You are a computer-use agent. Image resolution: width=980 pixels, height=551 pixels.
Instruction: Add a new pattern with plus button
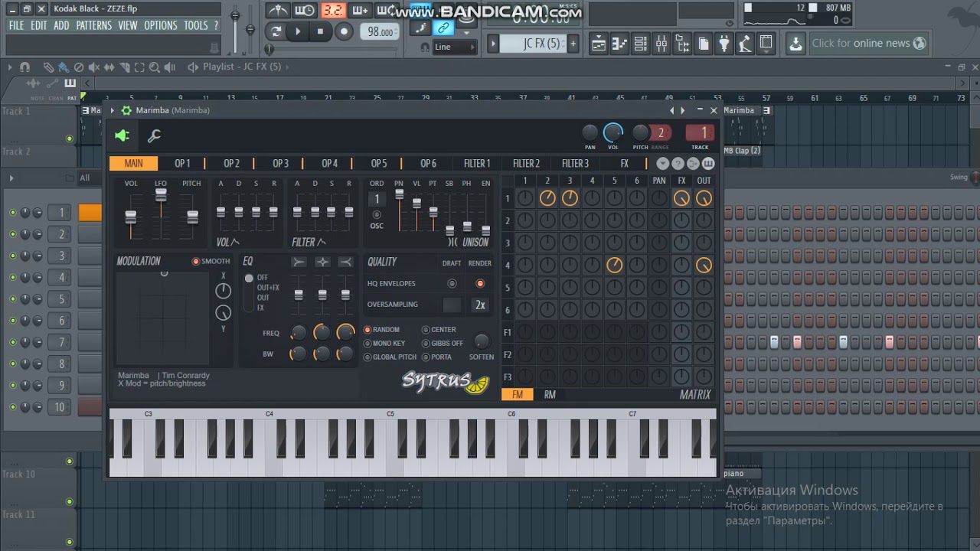click(573, 44)
